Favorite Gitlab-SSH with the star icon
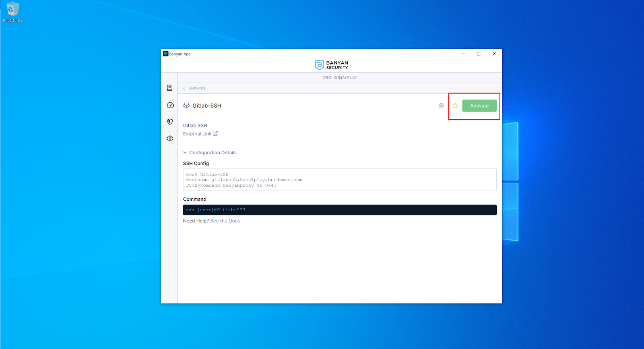Image resolution: width=644 pixels, height=349 pixels. [x=455, y=106]
